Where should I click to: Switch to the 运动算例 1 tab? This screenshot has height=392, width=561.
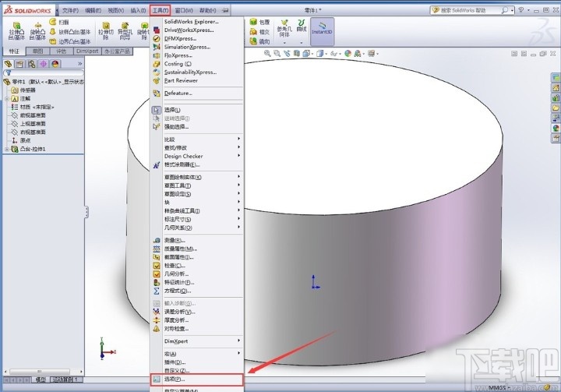67,380
